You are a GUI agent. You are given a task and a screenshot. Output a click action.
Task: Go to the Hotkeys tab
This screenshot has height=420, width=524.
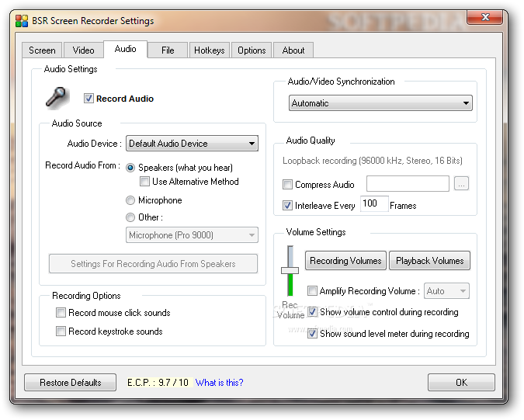click(x=210, y=50)
